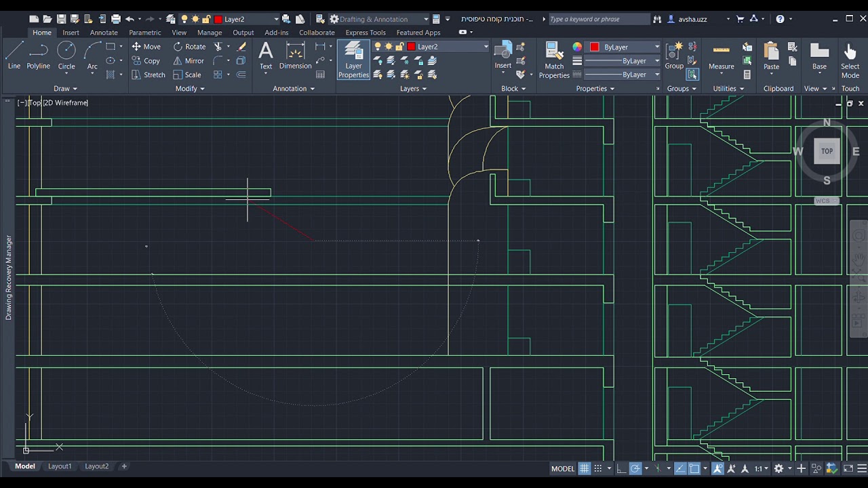Select the Arc tool
This screenshot has height=488, width=868.
(92, 55)
